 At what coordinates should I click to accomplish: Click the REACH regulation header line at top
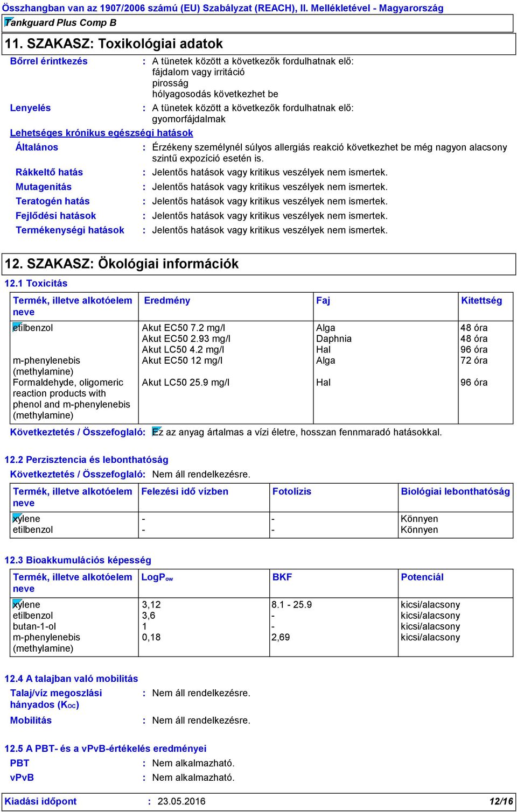coord(223,8)
